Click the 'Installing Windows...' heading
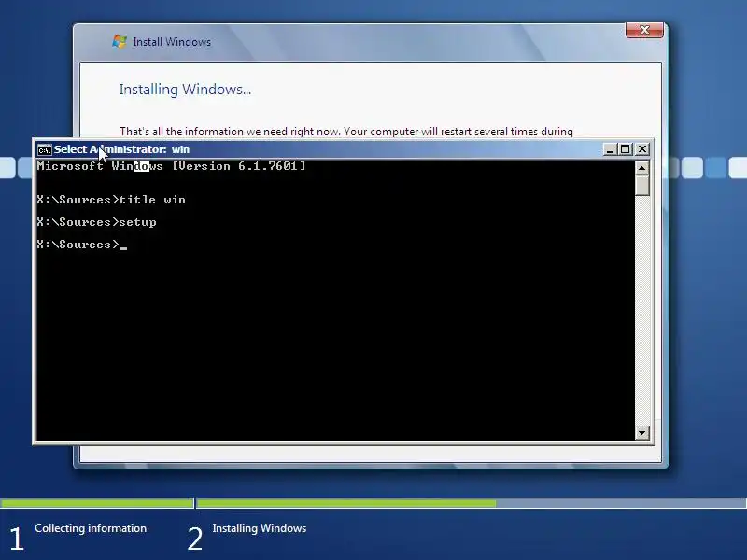Screen dimensions: 747x560 click(x=185, y=90)
